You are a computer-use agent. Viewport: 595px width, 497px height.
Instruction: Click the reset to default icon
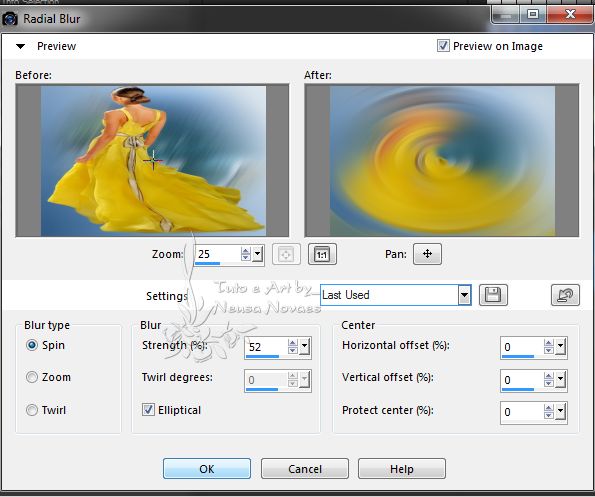(x=565, y=295)
